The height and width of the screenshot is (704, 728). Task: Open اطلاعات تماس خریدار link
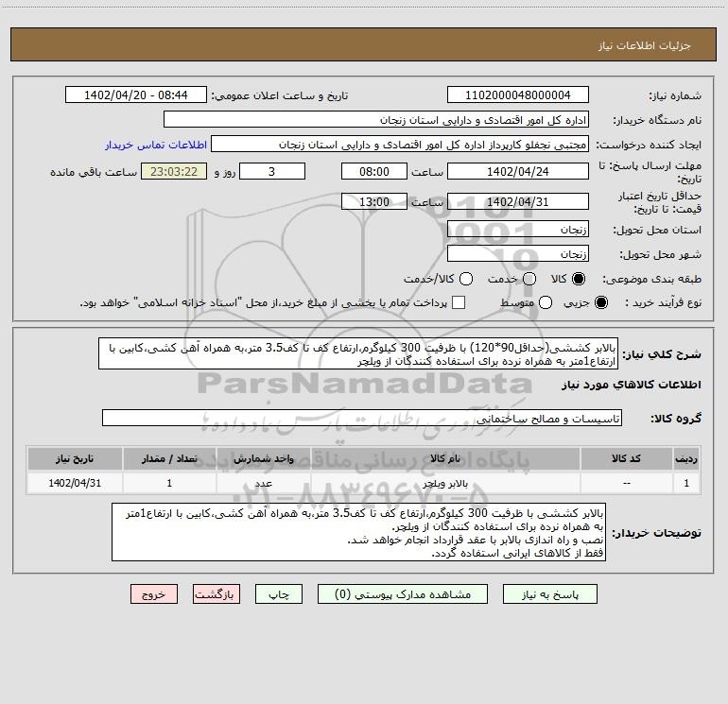coord(156,145)
